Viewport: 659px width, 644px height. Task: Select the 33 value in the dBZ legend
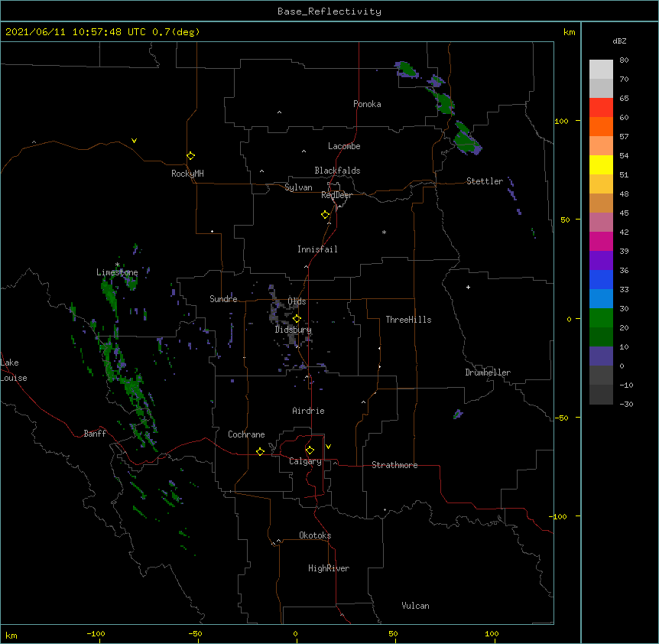pos(624,289)
